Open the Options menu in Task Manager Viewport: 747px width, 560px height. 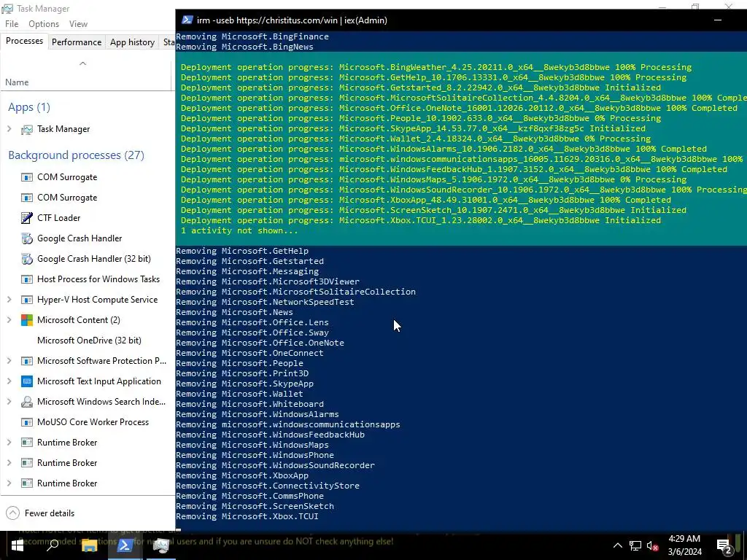point(44,24)
